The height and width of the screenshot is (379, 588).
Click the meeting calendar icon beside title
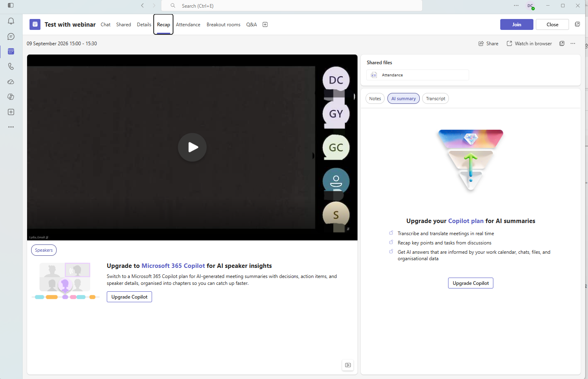tap(35, 25)
